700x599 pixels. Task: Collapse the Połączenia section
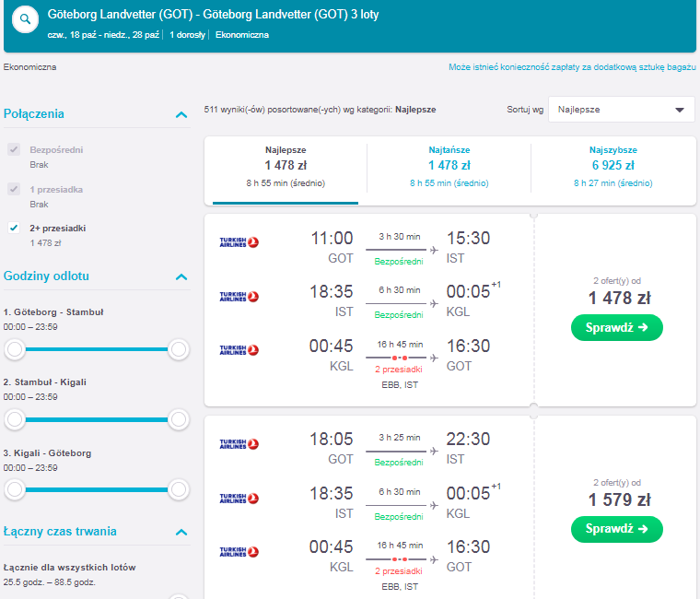[x=181, y=115]
